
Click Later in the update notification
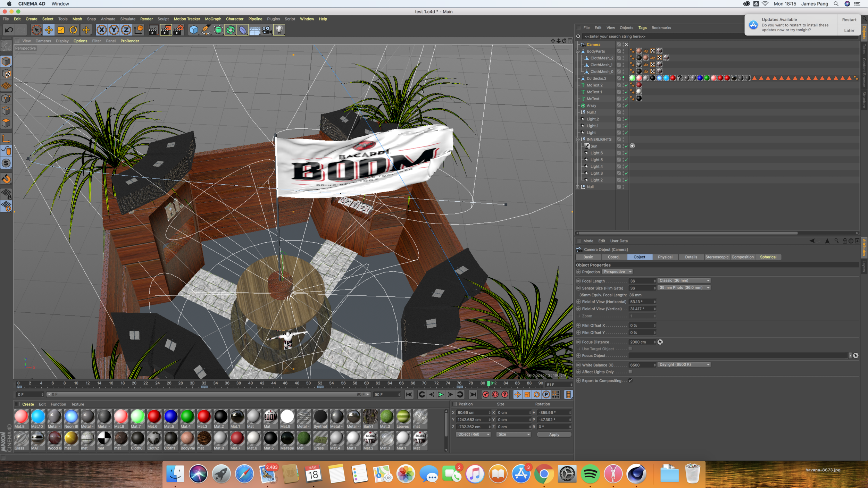point(849,31)
